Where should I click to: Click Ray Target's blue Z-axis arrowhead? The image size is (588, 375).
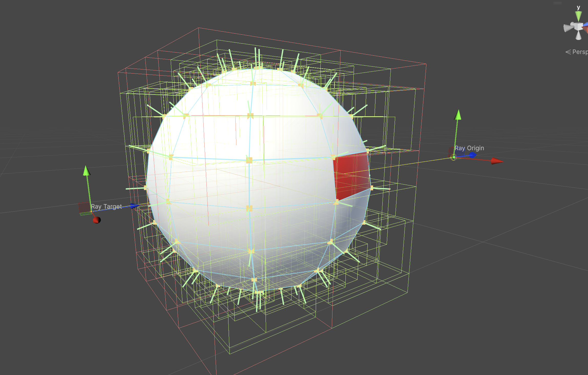(134, 206)
